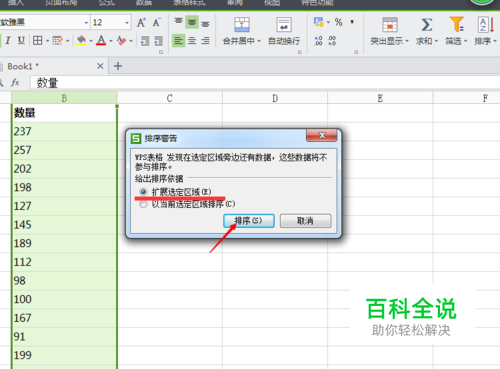Click the increase font size icon
This screenshot has width=500, height=369.
(x=141, y=23)
